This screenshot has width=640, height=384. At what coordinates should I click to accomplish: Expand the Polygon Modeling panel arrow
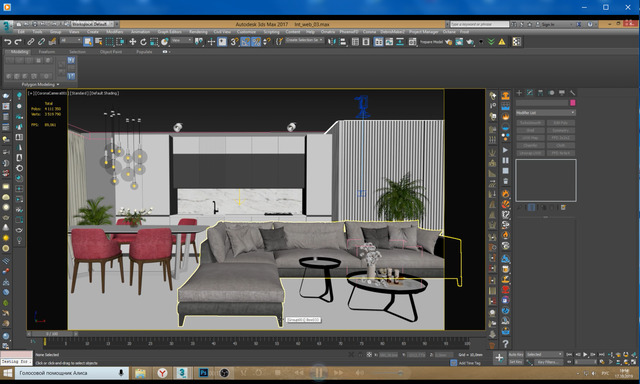coord(58,84)
